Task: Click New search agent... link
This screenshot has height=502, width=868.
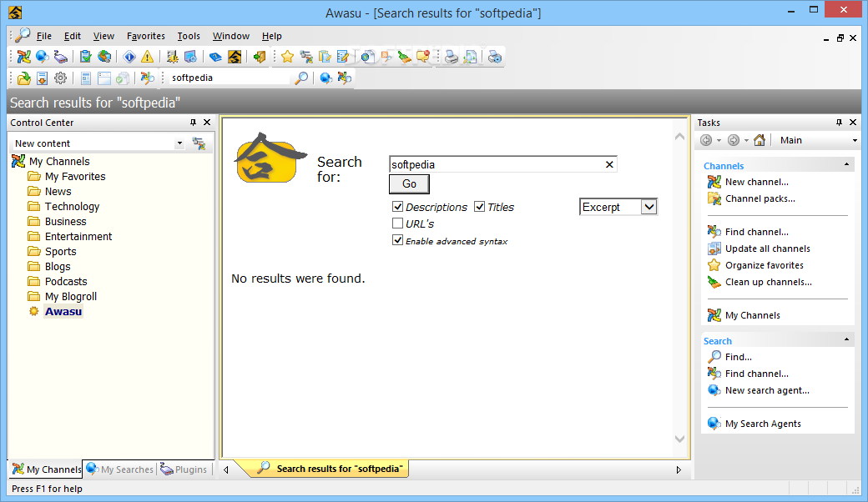Action: pos(767,390)
